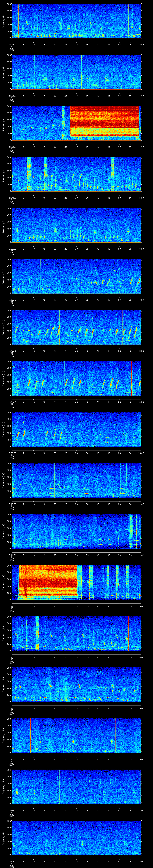Viewport: 153px width, 868px height.
Task: Select the spectrogram plot beginning at 15:17:00
Action: [76, 838]
